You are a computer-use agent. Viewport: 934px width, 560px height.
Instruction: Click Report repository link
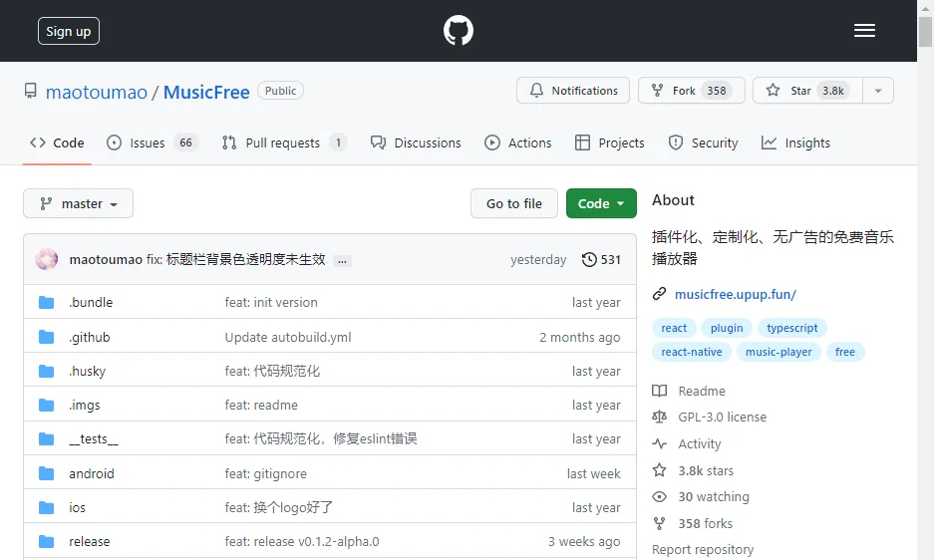pyautogui.click(x=703, y=550)
